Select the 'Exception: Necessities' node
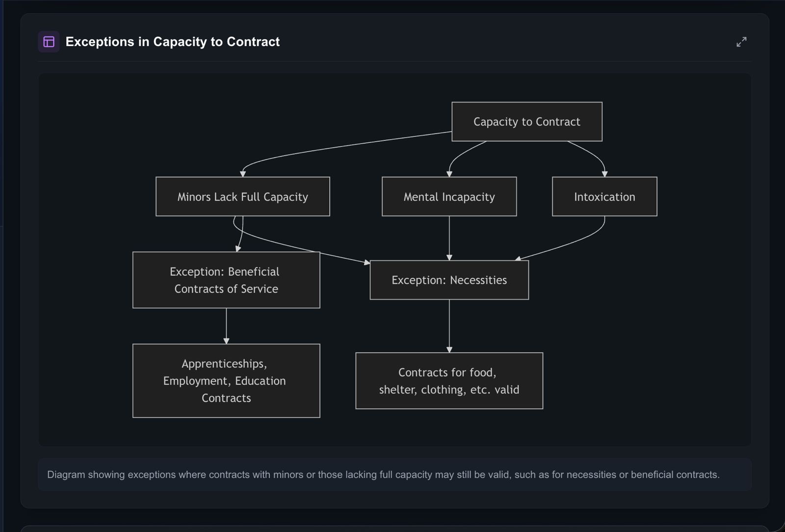The width and height of the screenshot is (785, 532). click(449, 280)
